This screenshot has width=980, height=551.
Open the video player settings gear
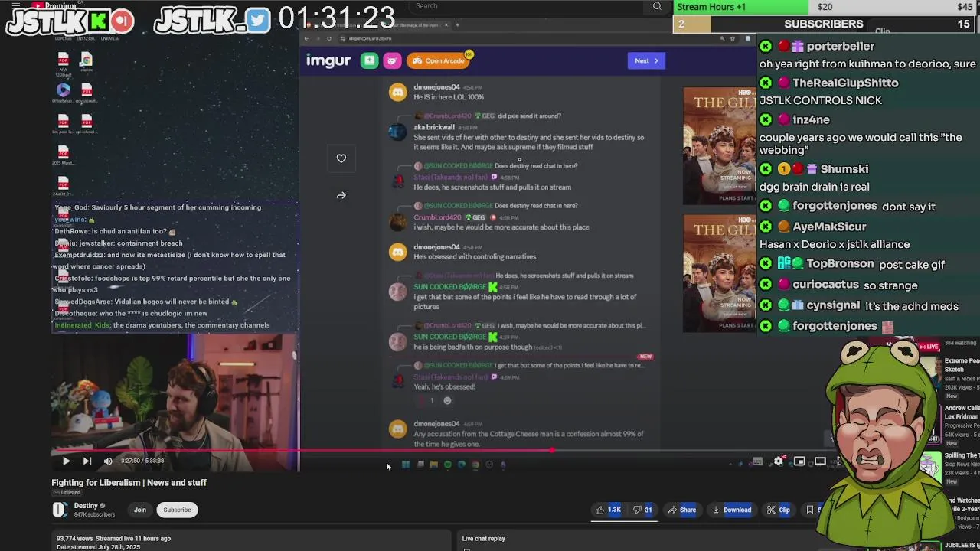point(779,461)
